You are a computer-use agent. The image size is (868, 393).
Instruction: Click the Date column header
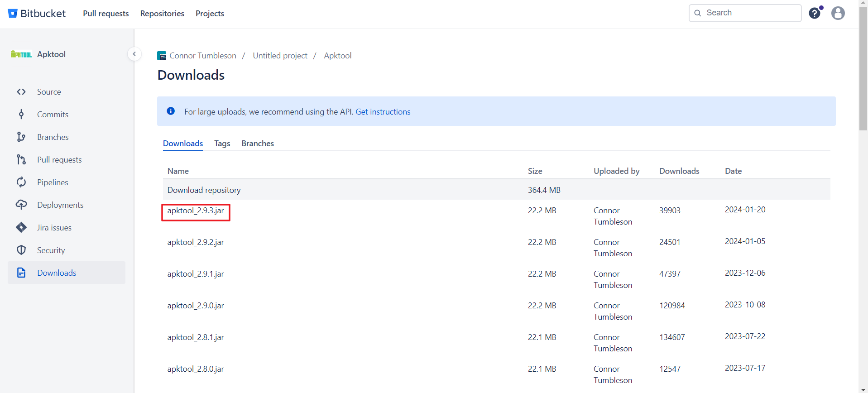click(733, 171)
